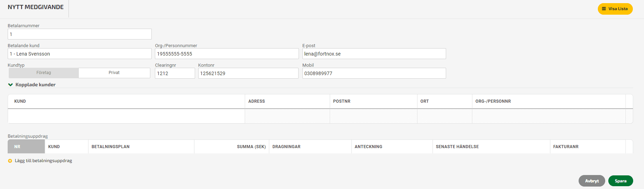
Task: Click the Mobil phone number field
Action: click(374, 73)
